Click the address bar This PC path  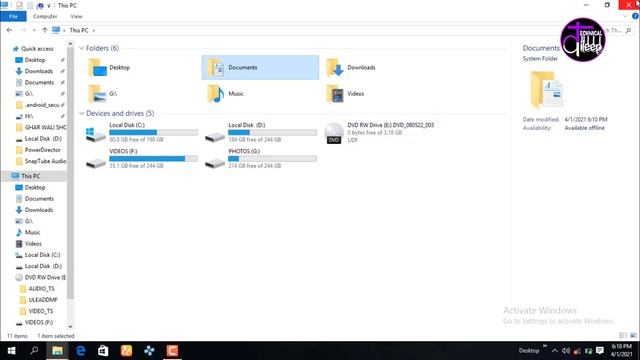pyautogui.click(x=79, y=30)
